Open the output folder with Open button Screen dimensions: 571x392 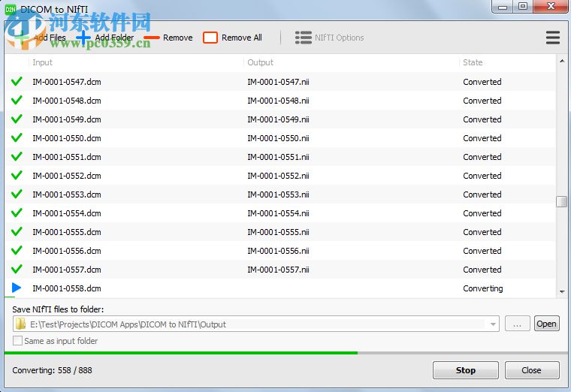pyautogui.click(x=547, y=324)
